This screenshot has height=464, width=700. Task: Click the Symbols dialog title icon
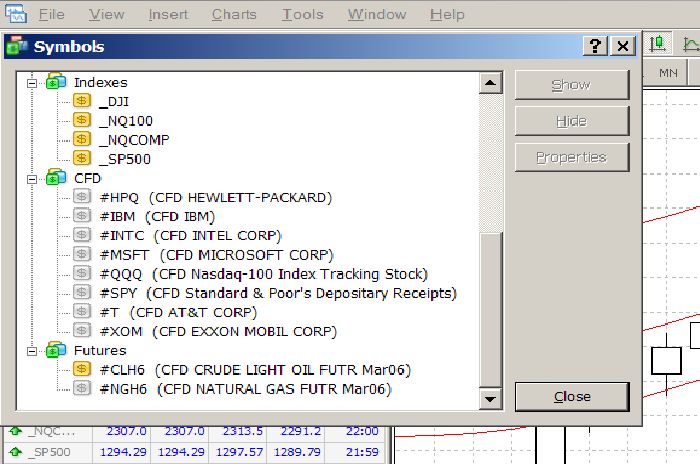pyautogui.click(x=17, y=46)
